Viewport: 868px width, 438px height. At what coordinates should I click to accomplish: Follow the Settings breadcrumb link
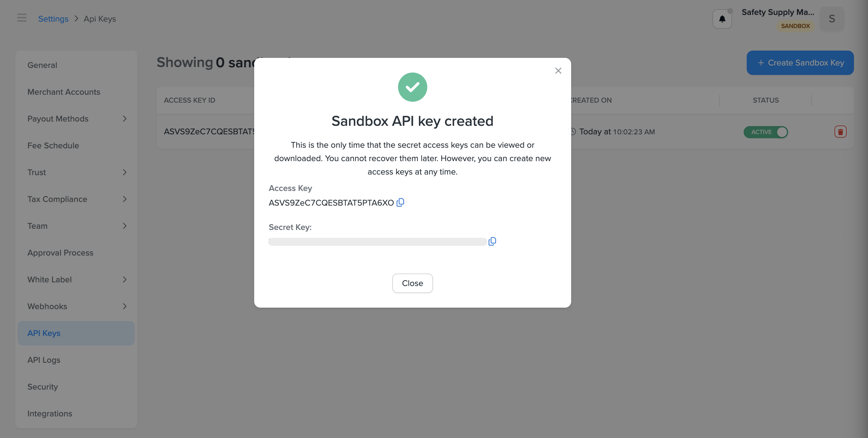coord(53,19)
